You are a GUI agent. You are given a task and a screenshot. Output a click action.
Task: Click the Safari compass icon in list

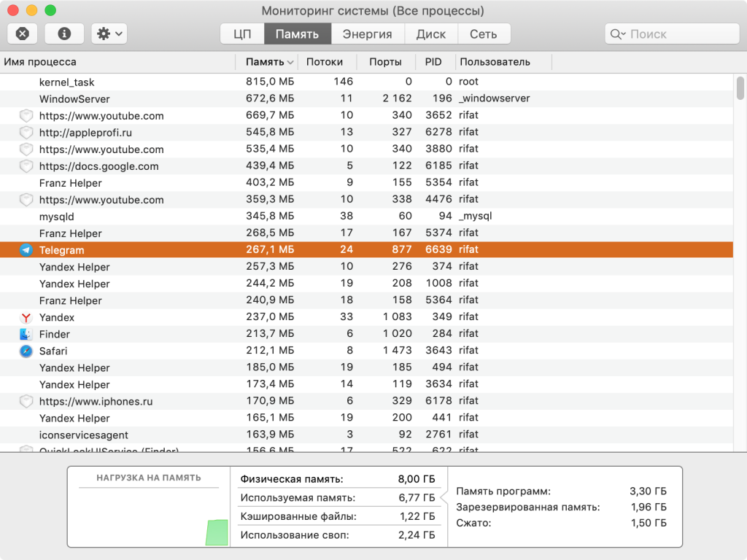(x=26, y=351)
